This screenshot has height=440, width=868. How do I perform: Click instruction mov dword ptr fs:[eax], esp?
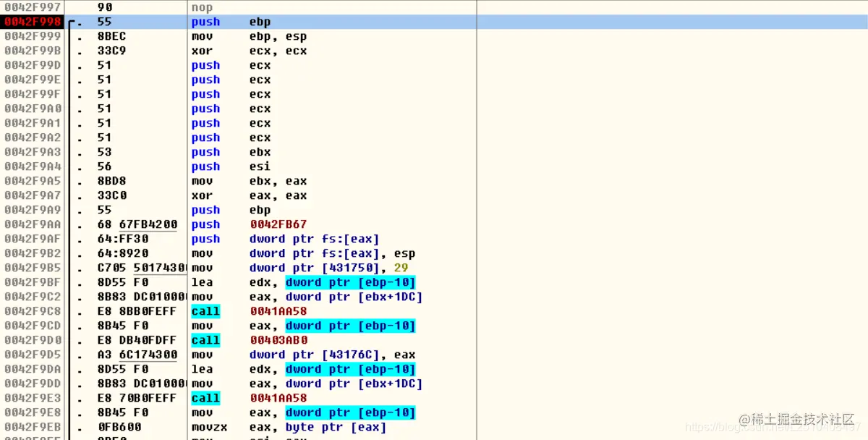coord(304,253)
